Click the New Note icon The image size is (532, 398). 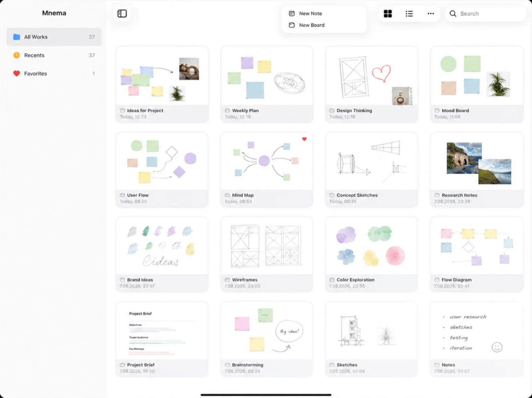pyautogui.click(x=292, y=13)
